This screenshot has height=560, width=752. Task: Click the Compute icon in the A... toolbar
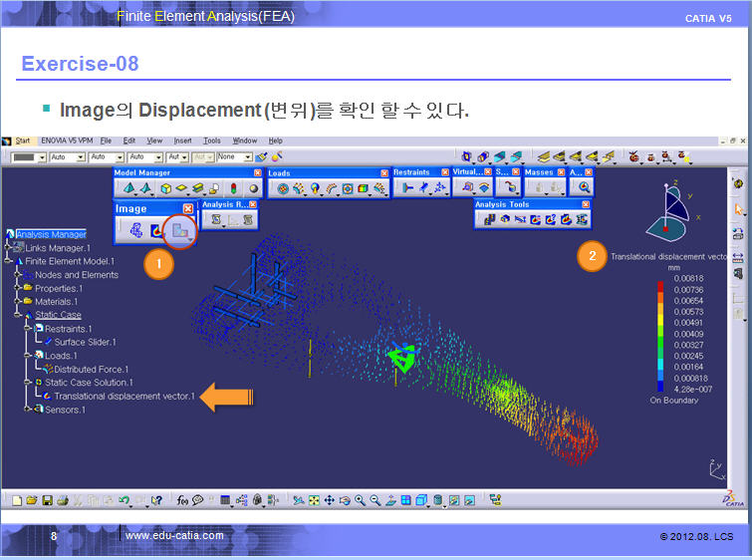584,187
